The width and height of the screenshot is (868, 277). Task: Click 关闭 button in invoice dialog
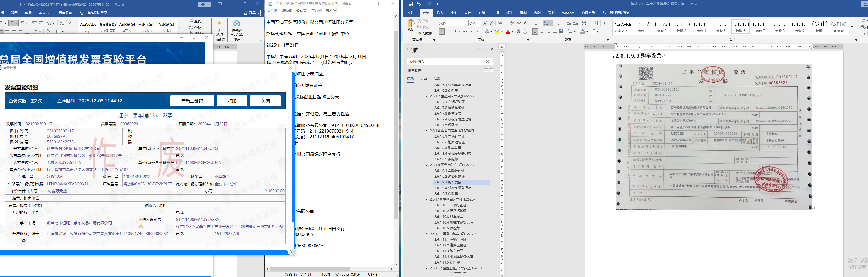[x=265, y=101]
